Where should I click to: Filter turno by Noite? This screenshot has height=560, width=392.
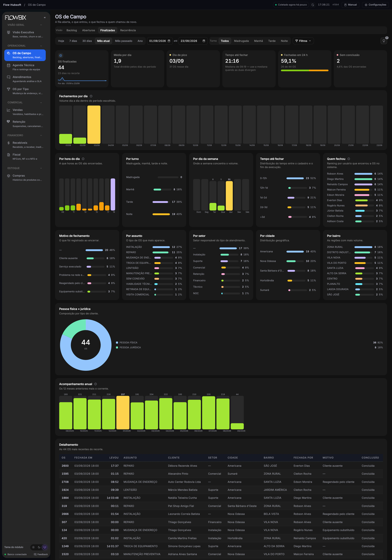click(x=284, y=41)
